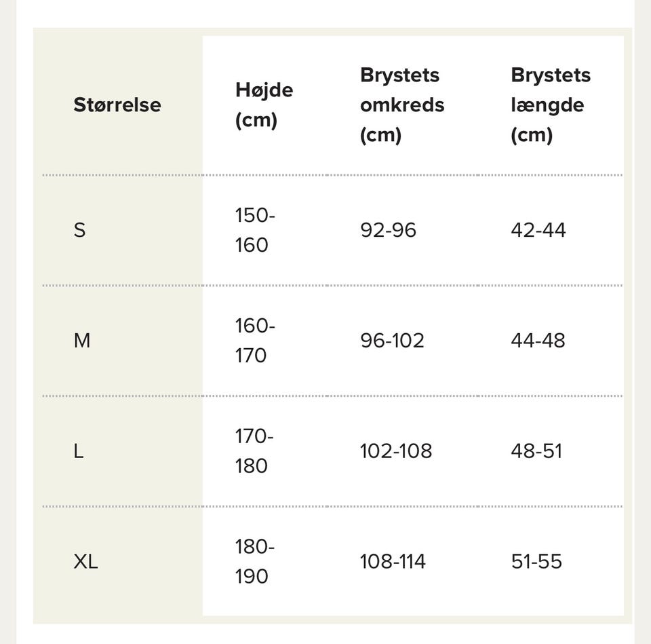Viewport: 651px width, 644px height.
Task: Click the 108-114 chest circumference value
Action: pos(393,562)
